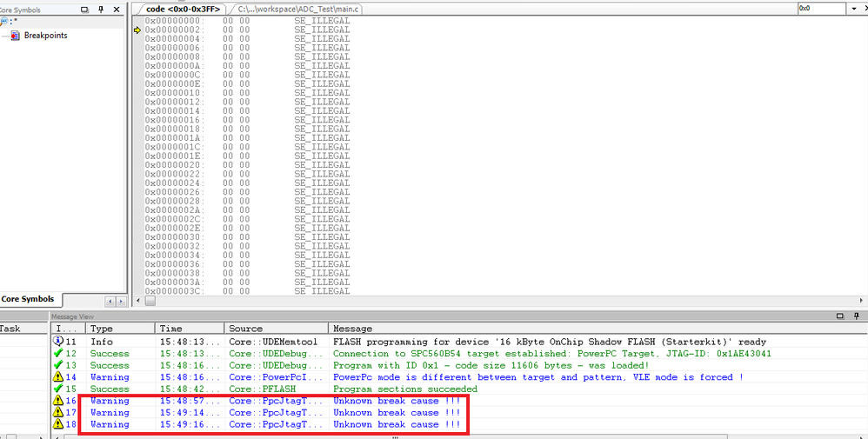868x439 pixels.
Task: Toggle Core Symbols panel window position icon
Action: point(84,10)
